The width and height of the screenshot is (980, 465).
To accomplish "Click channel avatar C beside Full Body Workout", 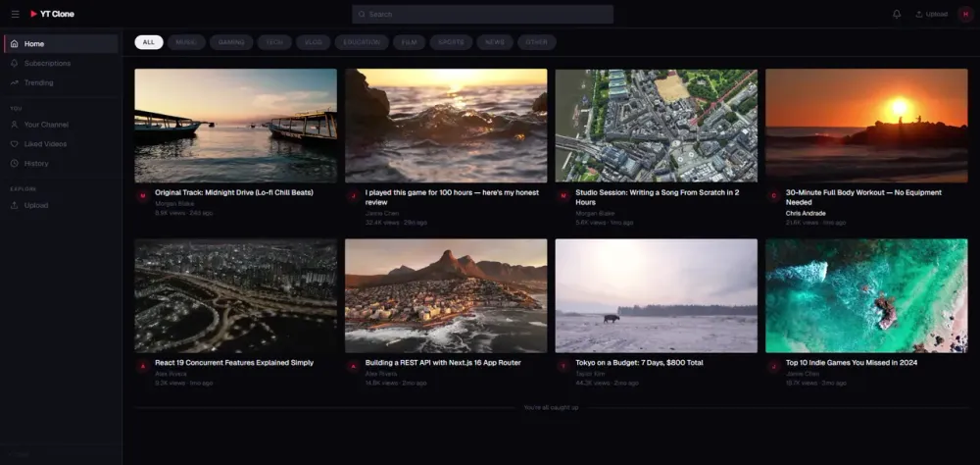I will coord(773,196).
